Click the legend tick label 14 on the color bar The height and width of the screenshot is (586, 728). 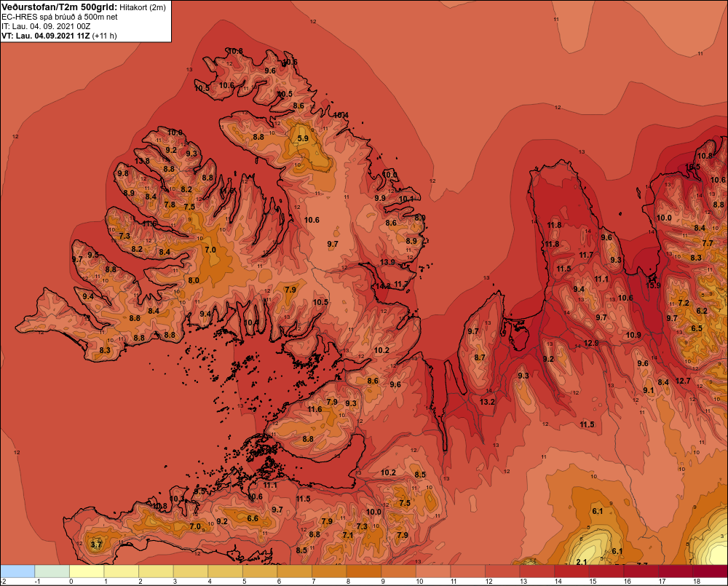point(558,582)
